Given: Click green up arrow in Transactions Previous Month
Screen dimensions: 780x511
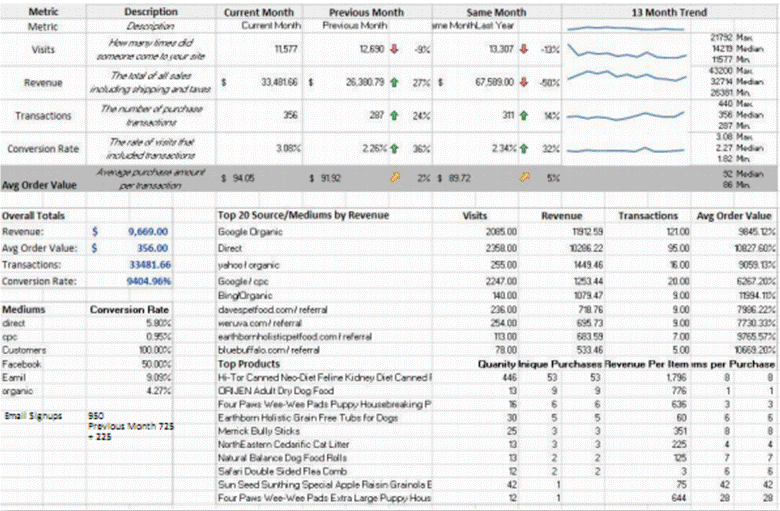Looking at the screenshot, I should 396,116.
